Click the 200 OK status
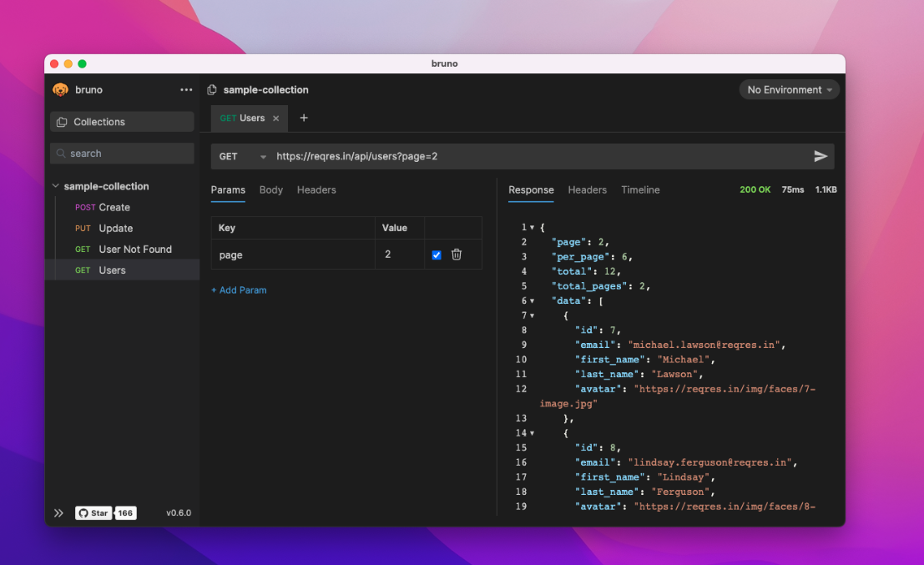The width and height of the screenshot is (924, 565). click(755, 189)
